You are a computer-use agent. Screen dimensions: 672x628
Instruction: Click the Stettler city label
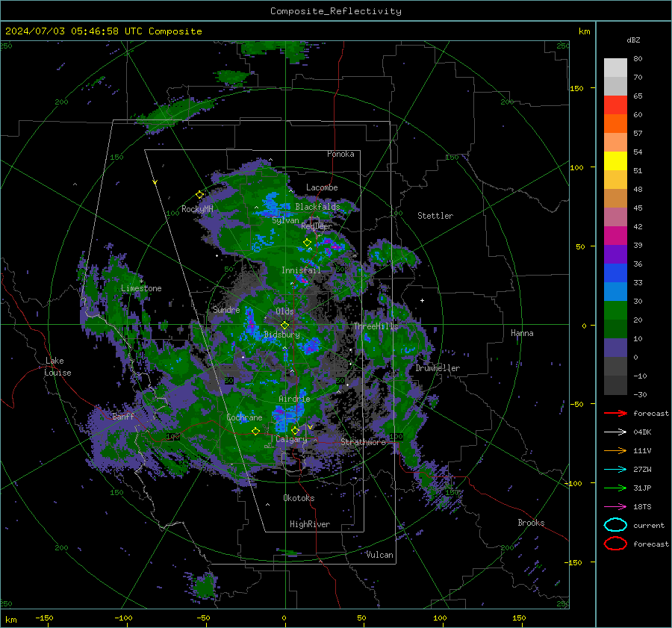point(435,216)
